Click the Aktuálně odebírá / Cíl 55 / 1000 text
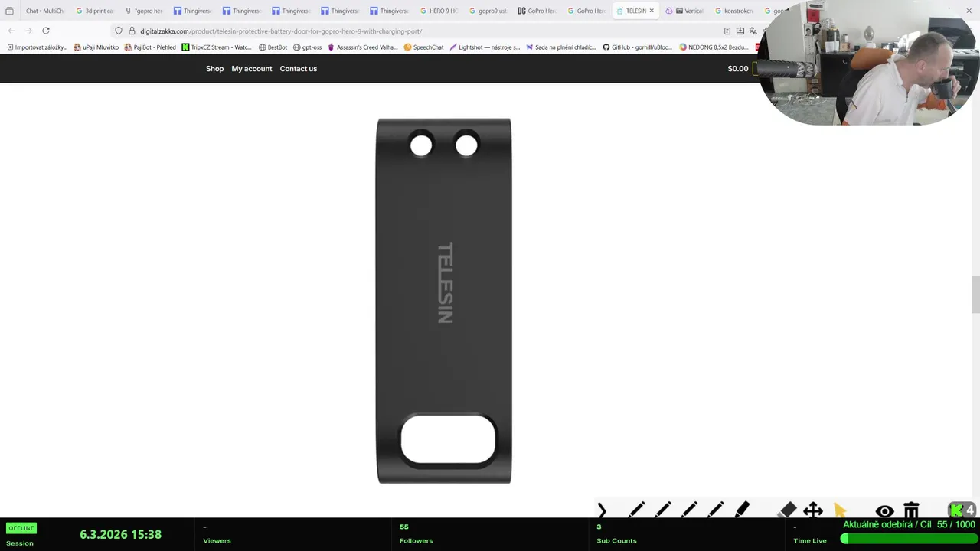980x551 pixels. (x=909, y=524)
